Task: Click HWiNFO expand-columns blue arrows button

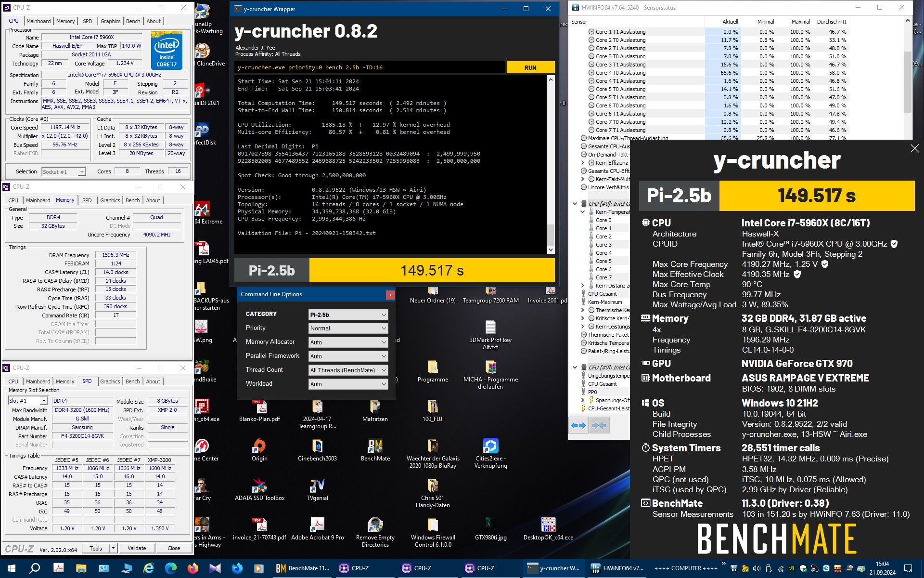Action: click(x=578, y=426)
